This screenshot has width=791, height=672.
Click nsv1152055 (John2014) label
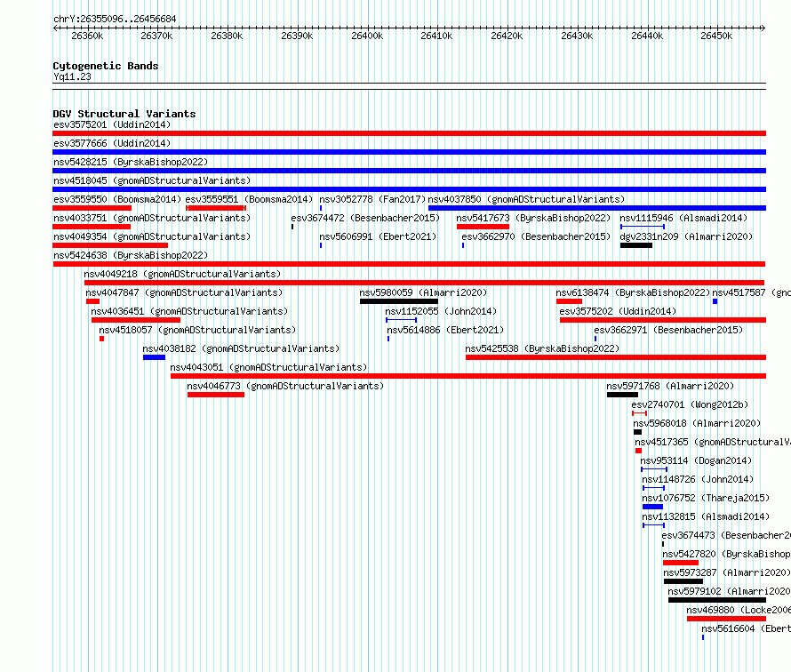pyautogui.click(x=441, y=311)
